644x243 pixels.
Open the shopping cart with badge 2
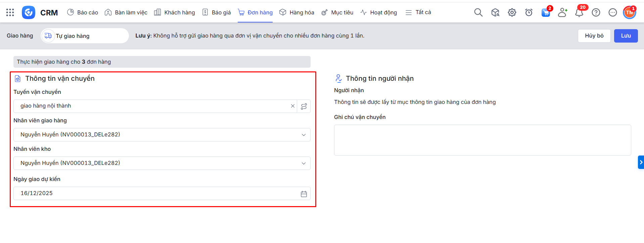pyautogui.click(x=546, y=12)
